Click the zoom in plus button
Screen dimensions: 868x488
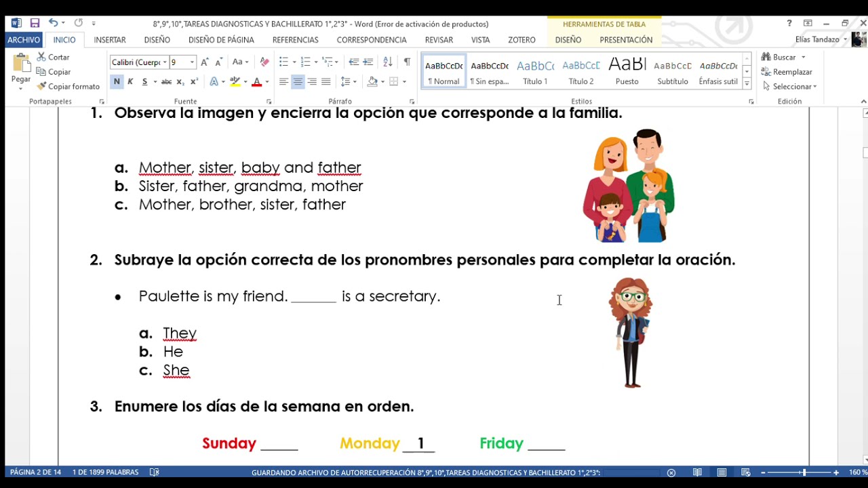click(x=836, y=472)
